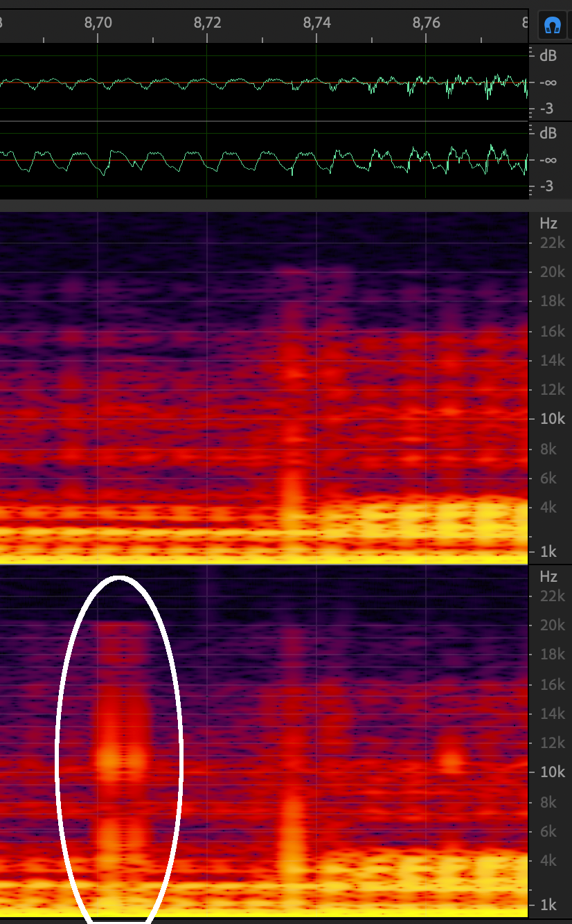The image size is (572, 924).
Task: Click the 8,72 mark on time ruler
Action: 207,23
